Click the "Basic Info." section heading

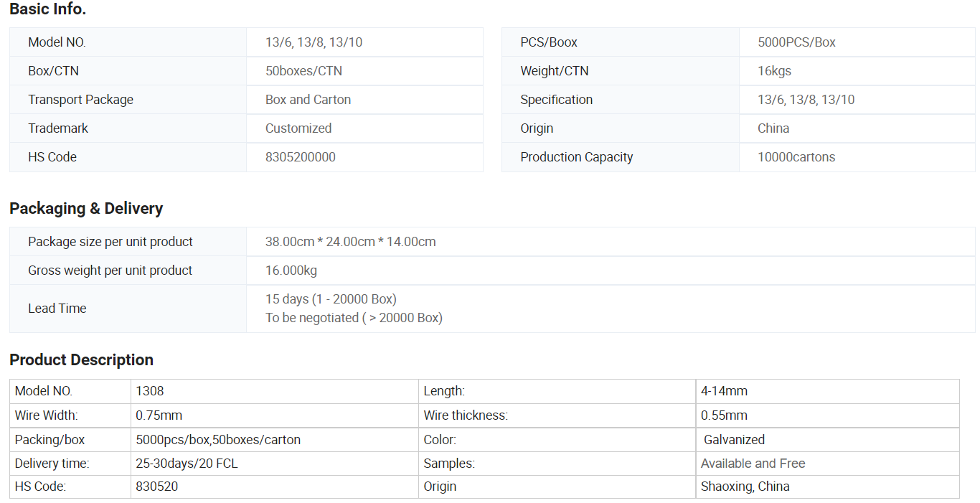47,9
